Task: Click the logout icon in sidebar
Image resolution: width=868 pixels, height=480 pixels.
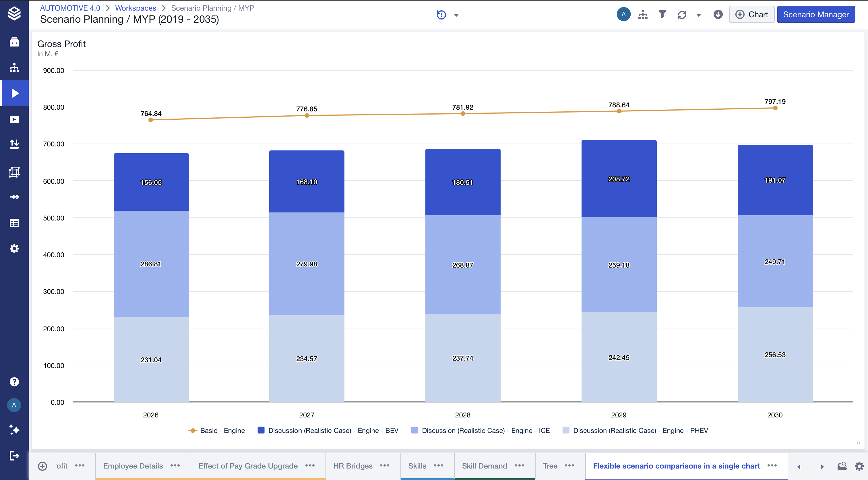Action: click(x=14, y=456)
